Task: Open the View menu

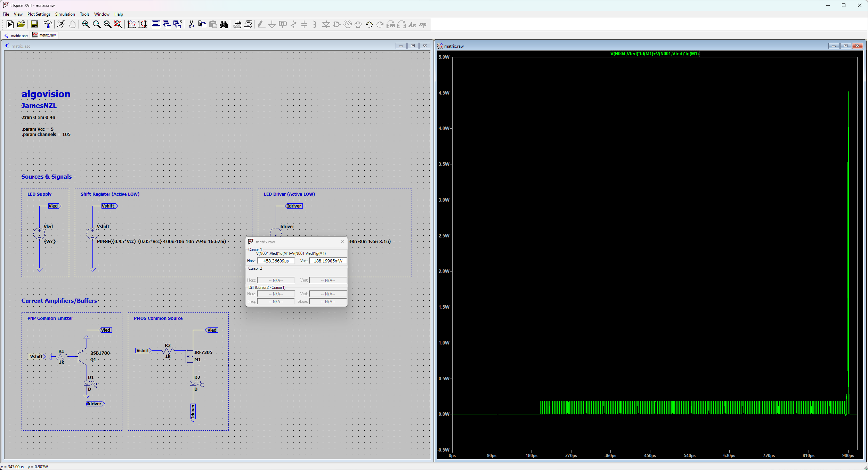Action: coord(18,14)
